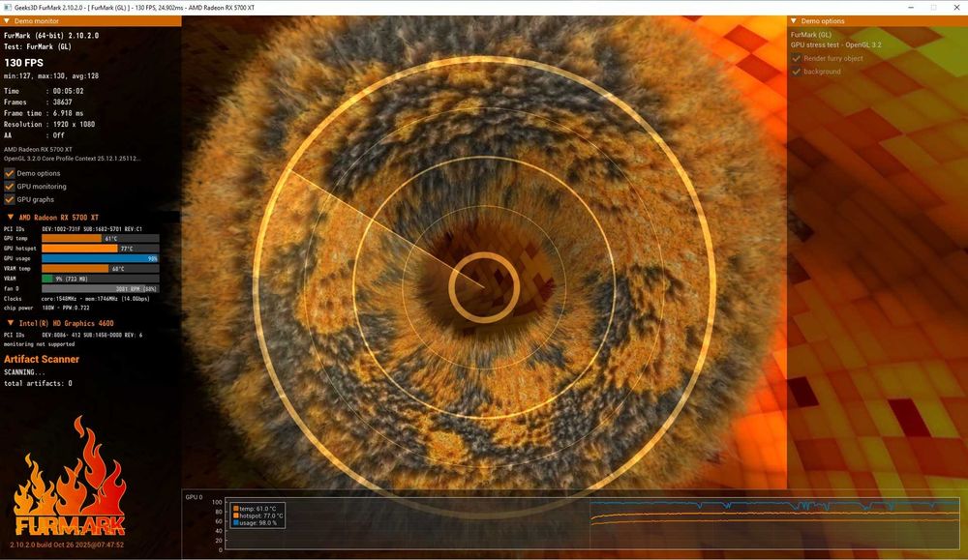Click the Artifact Scanner heading
The width and height of the screenshot is (968, 560).
pos(42,359)
